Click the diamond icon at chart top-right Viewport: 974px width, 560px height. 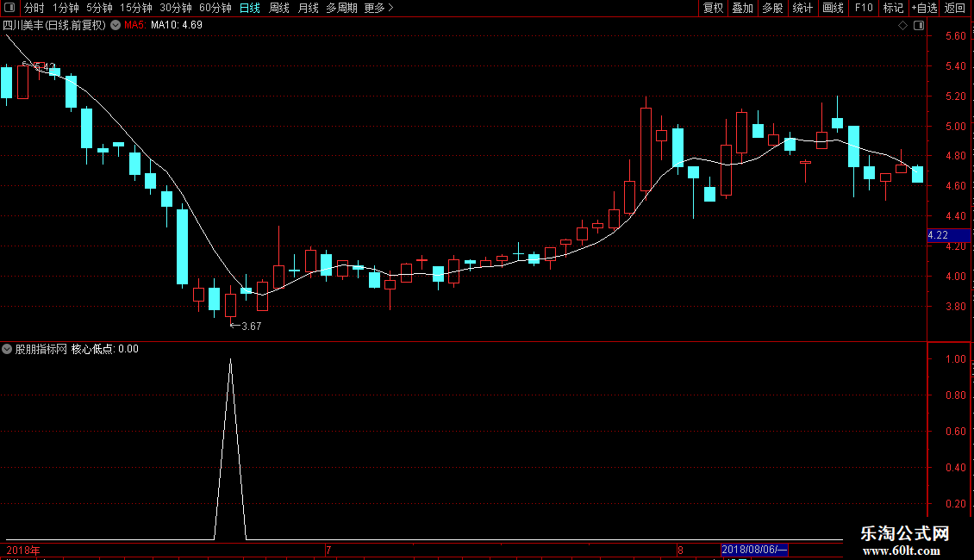[x=903, y=26]
